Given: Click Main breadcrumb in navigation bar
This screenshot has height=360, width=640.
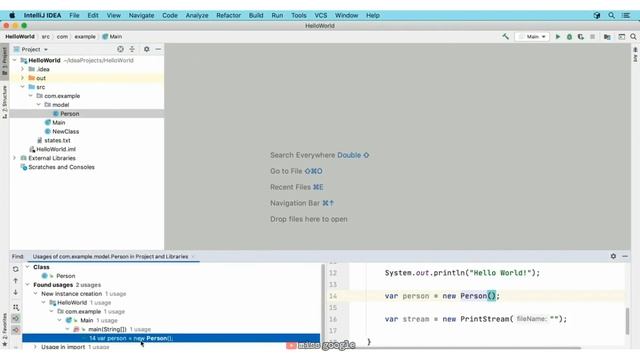Looking at the screenshot, I should (112, 37).
